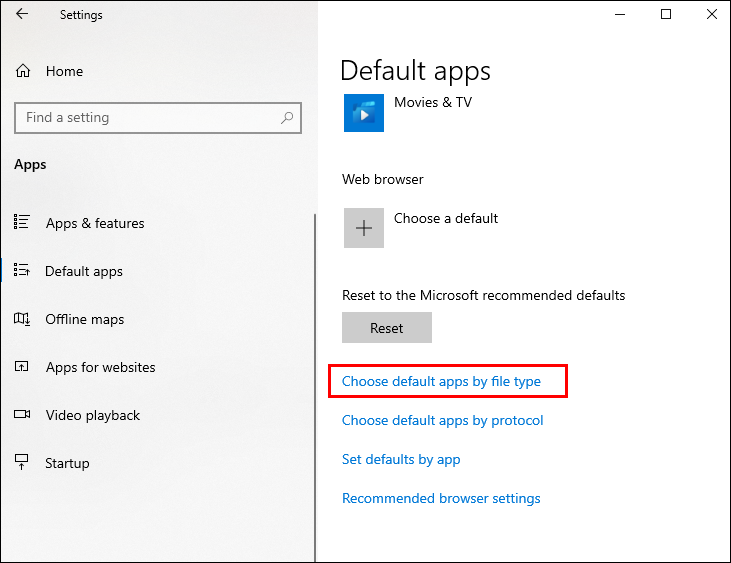
Task: Go to Startup settings page
Action: 67,463
